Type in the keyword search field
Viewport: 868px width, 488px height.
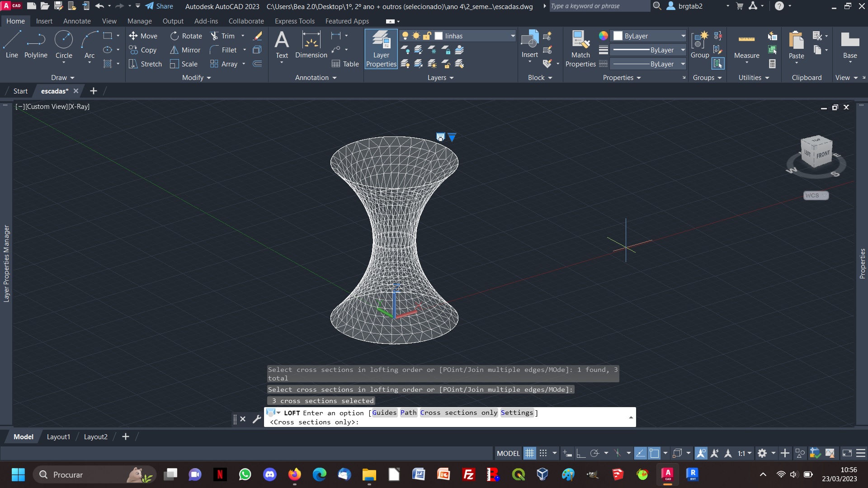(599, 6)
